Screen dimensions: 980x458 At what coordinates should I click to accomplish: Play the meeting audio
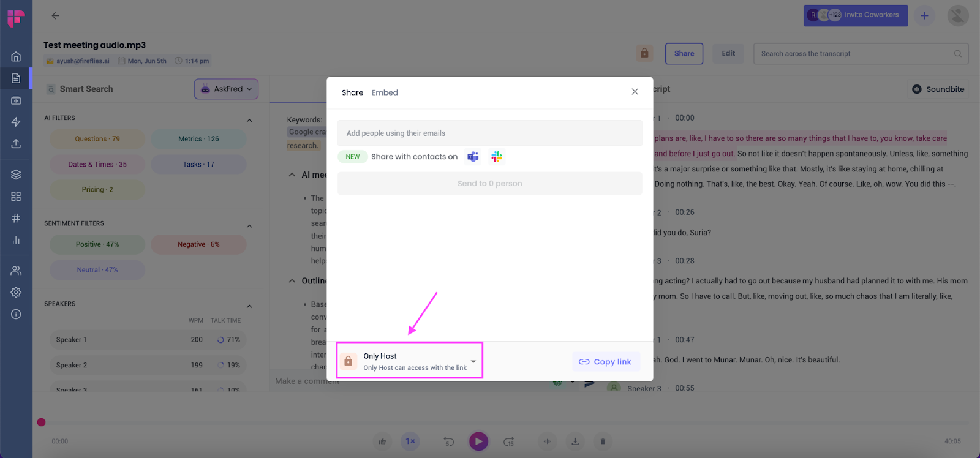(x=478, y=441)
